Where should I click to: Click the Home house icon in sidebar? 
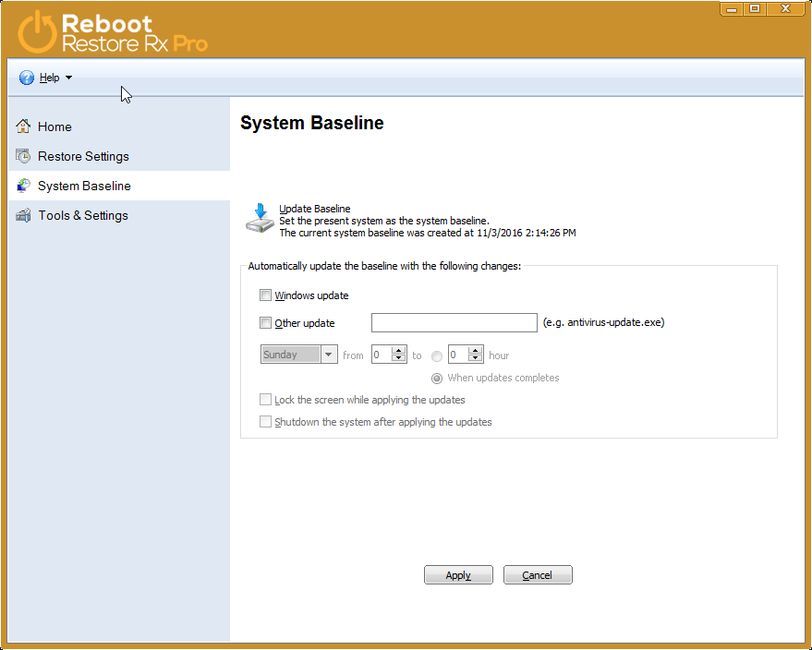pos(23,126)
